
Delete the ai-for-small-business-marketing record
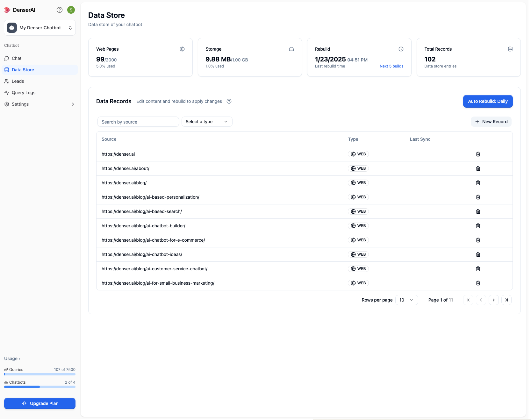coord(478,283)
